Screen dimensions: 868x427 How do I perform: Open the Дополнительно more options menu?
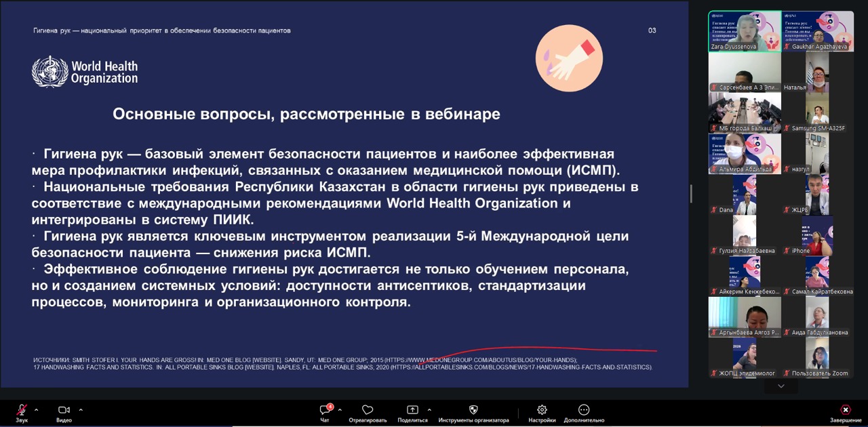point(583,410)
